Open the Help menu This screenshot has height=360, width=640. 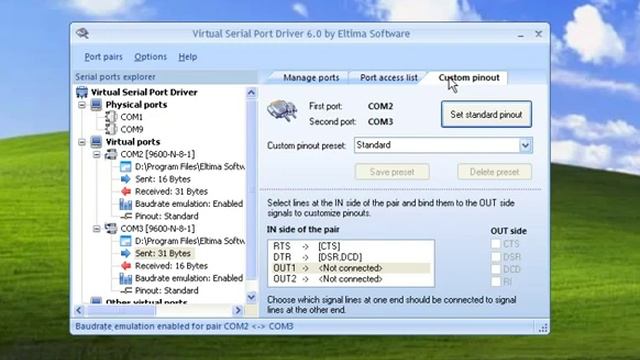pos(188,57)
